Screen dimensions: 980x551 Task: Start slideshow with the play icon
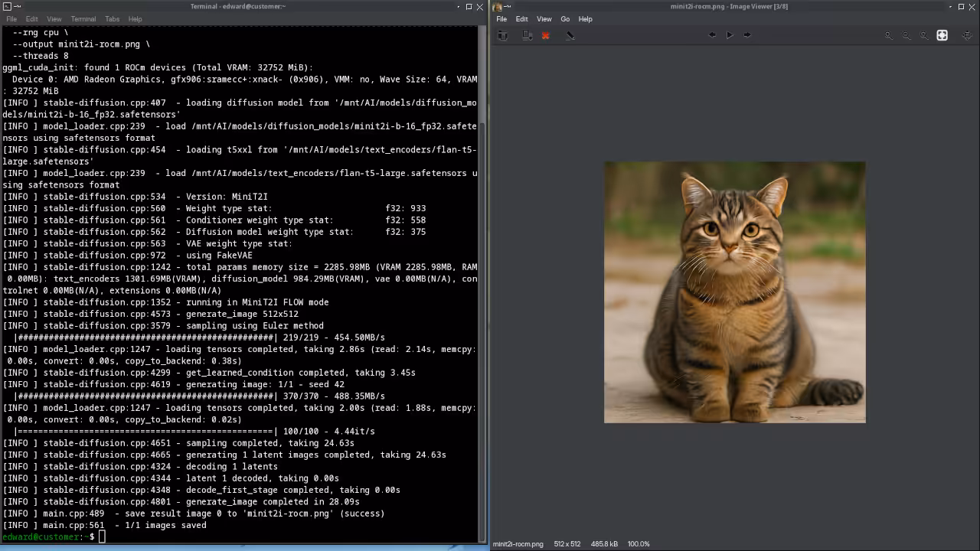click(730, 35)
